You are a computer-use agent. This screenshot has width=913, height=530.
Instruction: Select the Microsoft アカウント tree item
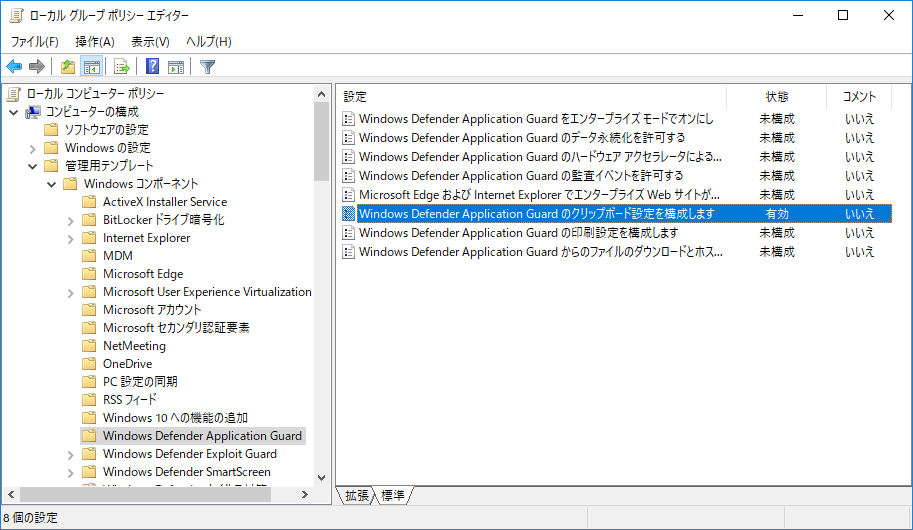152,310
